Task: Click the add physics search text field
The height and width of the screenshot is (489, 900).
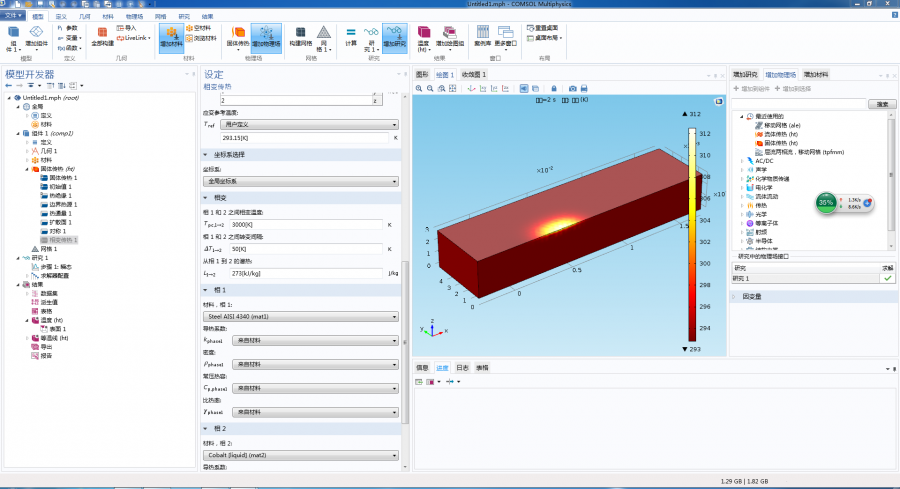Action: click(799, 104)
